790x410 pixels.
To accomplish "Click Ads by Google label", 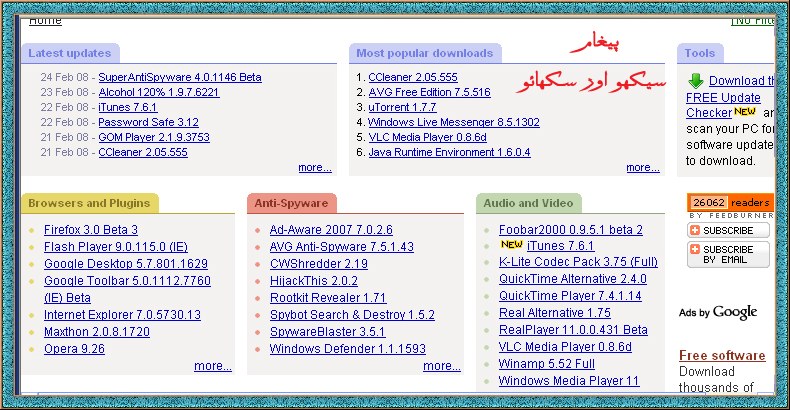I will pyautogui.click(x=718, y=312).
